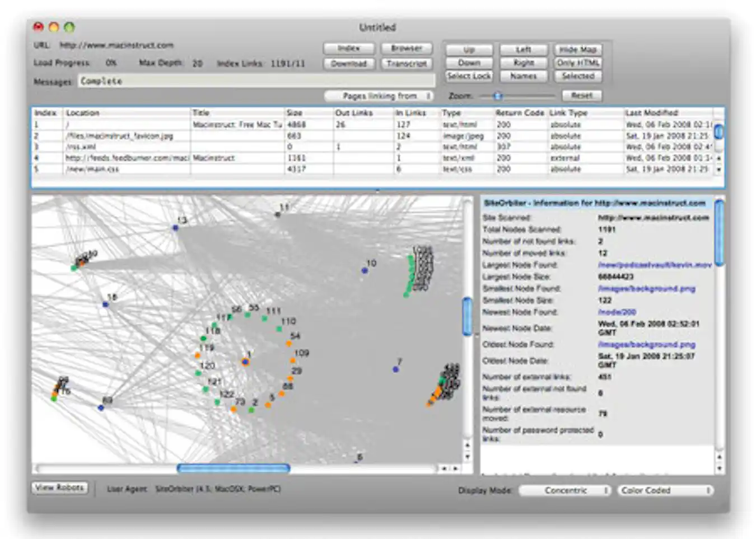Click the View Robots button
Viewport: 756px width, 539px height.
pos(58,488)
